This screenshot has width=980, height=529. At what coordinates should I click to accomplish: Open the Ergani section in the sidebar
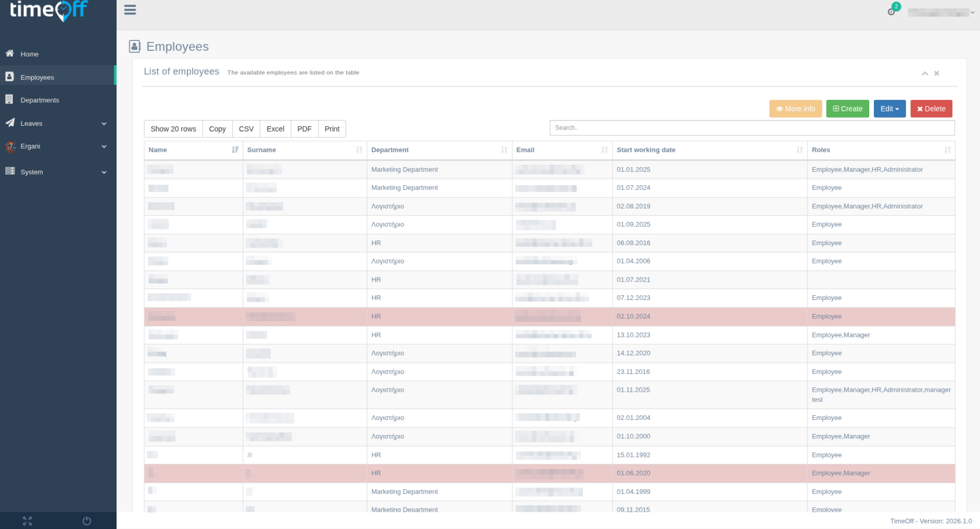pyautogui.click(x=29, y=146)
